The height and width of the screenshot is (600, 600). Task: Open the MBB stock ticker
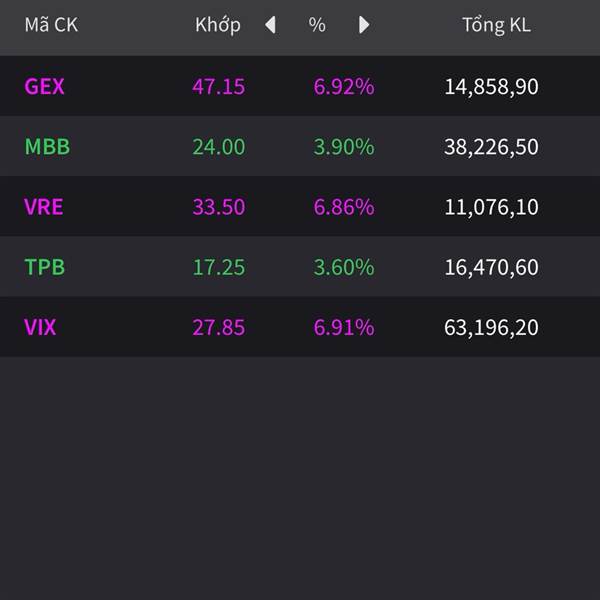pyautogui.click(x=47, y=147)
